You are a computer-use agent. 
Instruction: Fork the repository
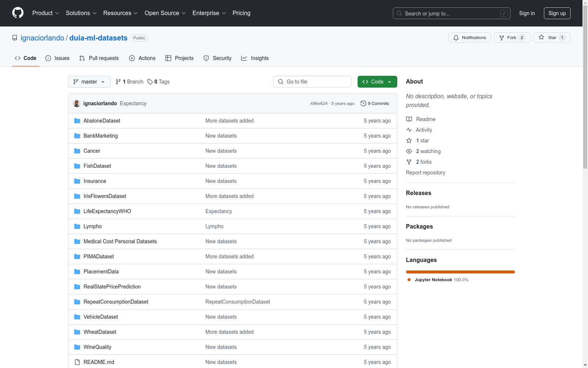512,38
